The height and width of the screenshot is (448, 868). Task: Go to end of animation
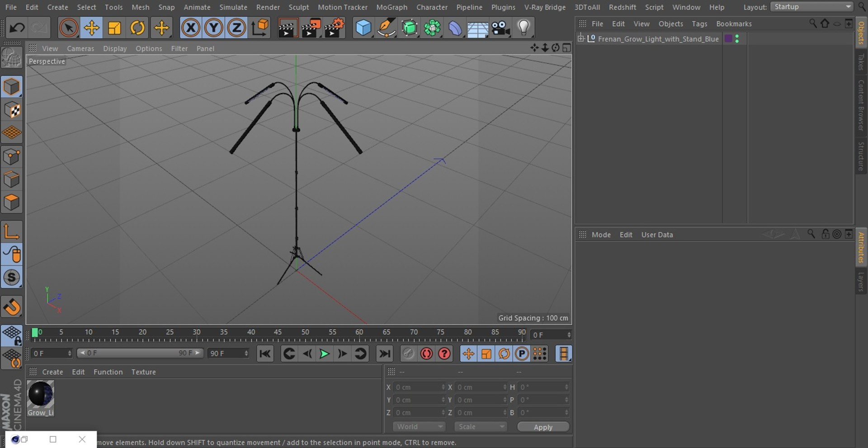385,354
